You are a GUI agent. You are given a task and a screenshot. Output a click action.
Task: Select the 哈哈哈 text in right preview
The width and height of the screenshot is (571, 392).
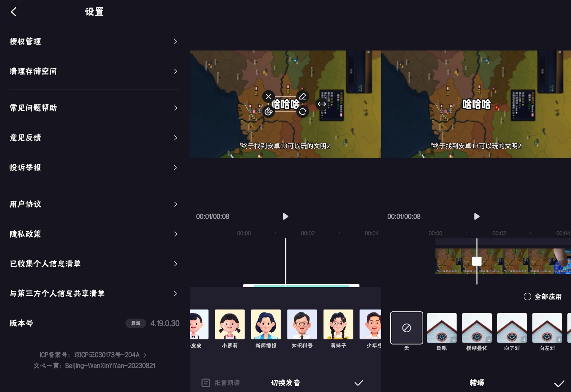click(477, 104)
